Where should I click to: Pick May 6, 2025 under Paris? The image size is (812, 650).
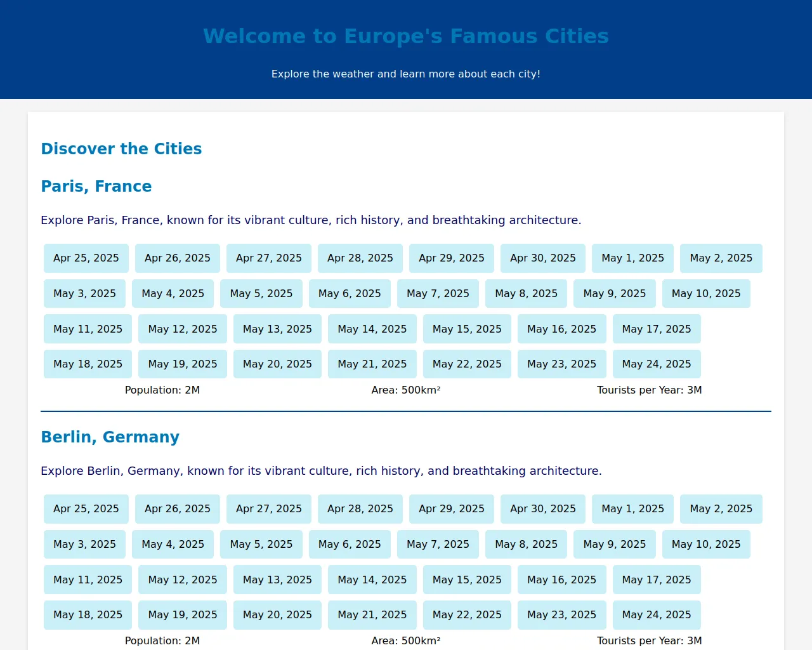pos(350,294)
